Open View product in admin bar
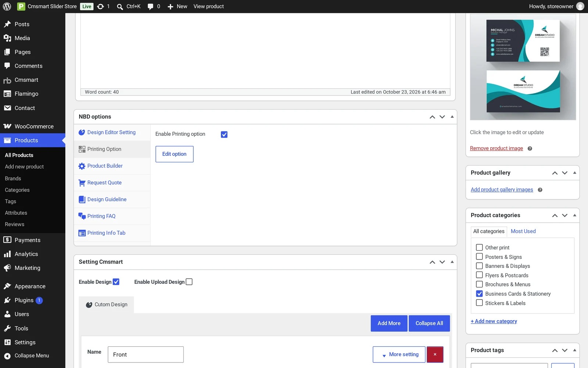Image resolution: width=588 pixels, height=368 pixels. coord(208,7)
